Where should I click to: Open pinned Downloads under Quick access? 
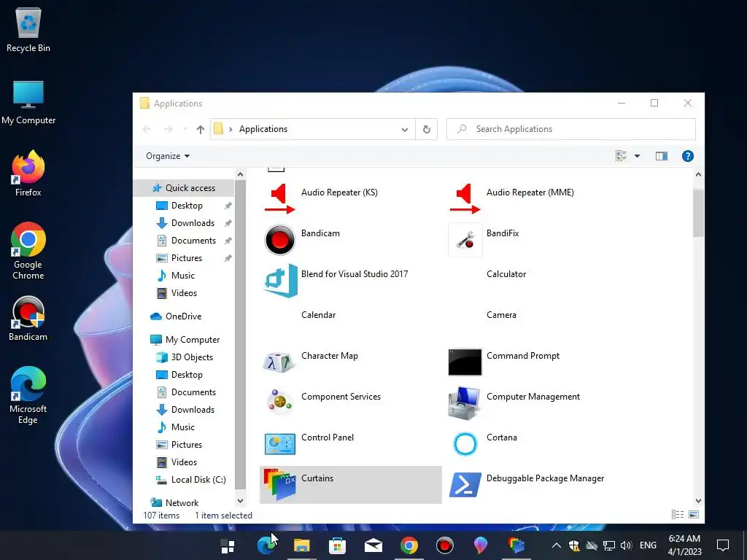pyautogui.click(x=193, y=223)
